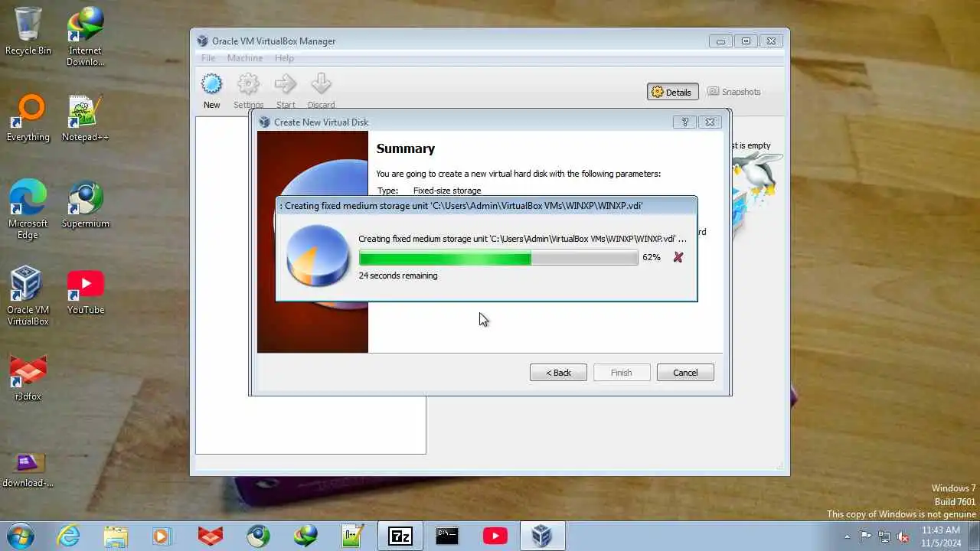Screen dimensions: 980x551
Task: Click the Discard toolbar icon
Action: (321, 91)
